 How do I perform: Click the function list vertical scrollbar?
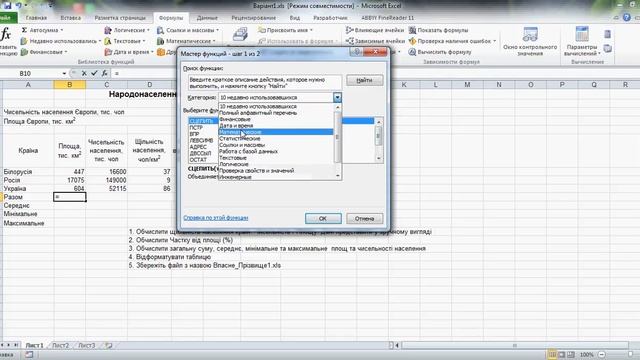pyautogui.click(x=379, y=140)
